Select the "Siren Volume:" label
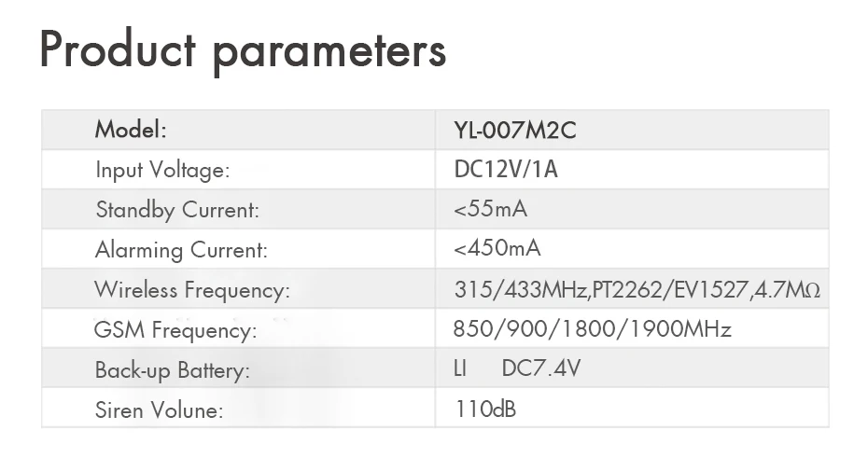Image resolution: width=868 pixels, height=458 pixels. [x=159, y=410]
